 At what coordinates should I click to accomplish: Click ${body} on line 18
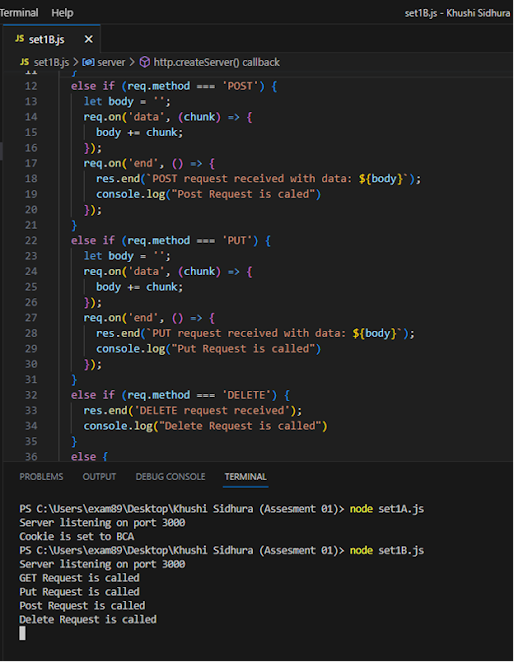(381, 179)
